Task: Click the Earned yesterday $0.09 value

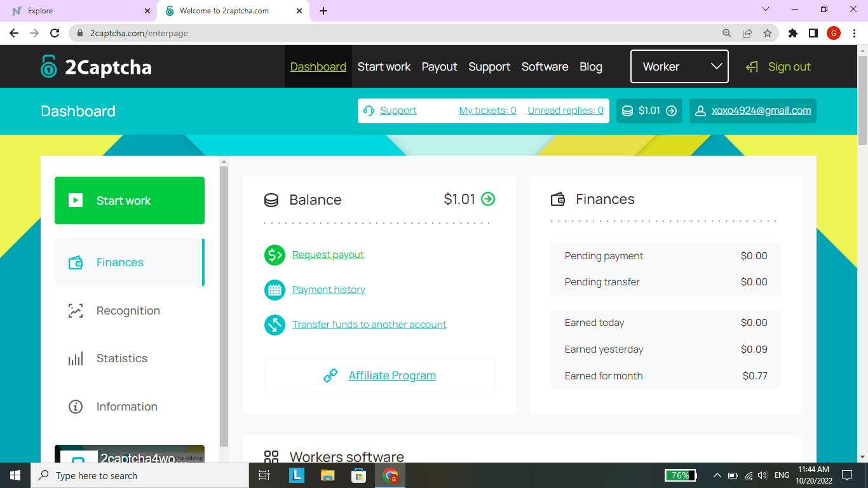Action: click(754, 349)
